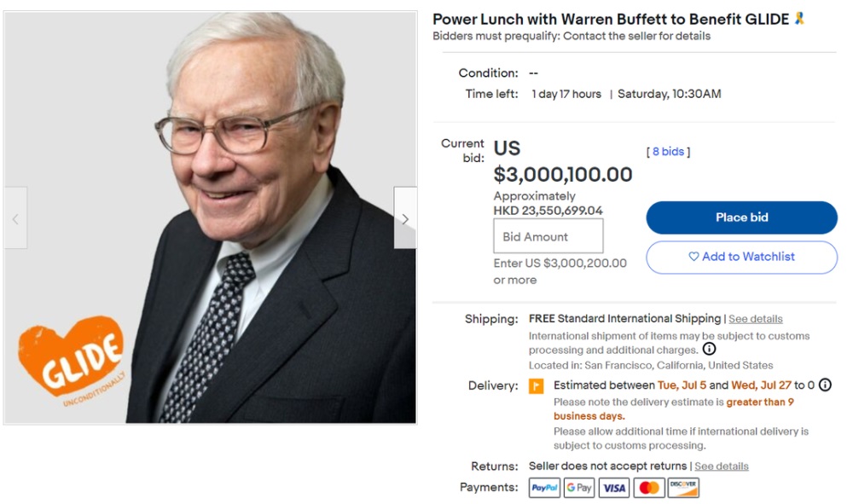Click the Visa card icon
The image size is (853, 504).
point(614,488)
